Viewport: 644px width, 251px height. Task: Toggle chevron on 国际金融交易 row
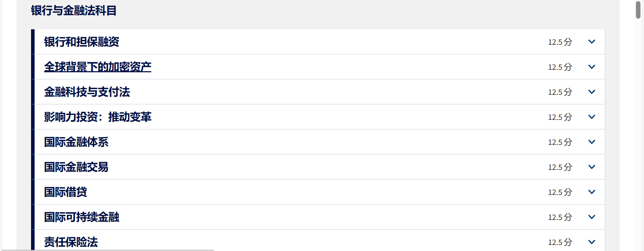592,167
